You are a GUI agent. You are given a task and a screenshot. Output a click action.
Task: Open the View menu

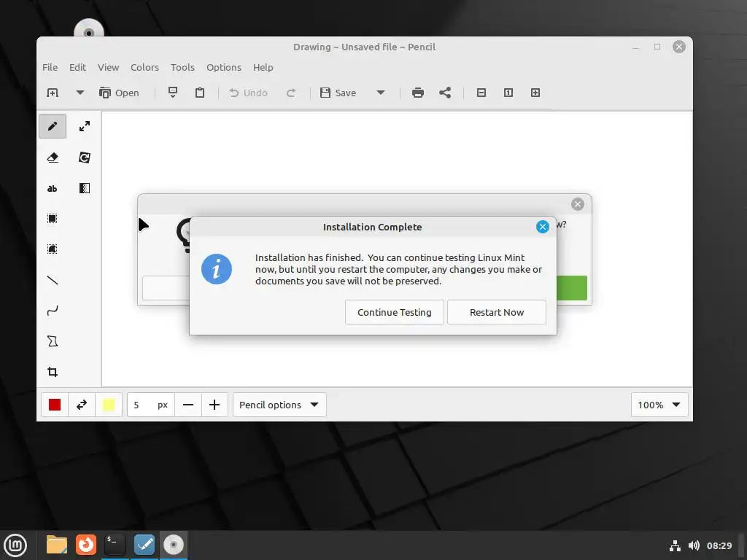click(x=108, y=67)
